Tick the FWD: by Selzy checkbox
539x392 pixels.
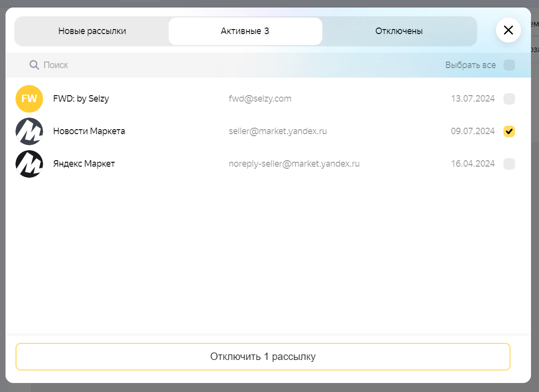tap(509, 99)
